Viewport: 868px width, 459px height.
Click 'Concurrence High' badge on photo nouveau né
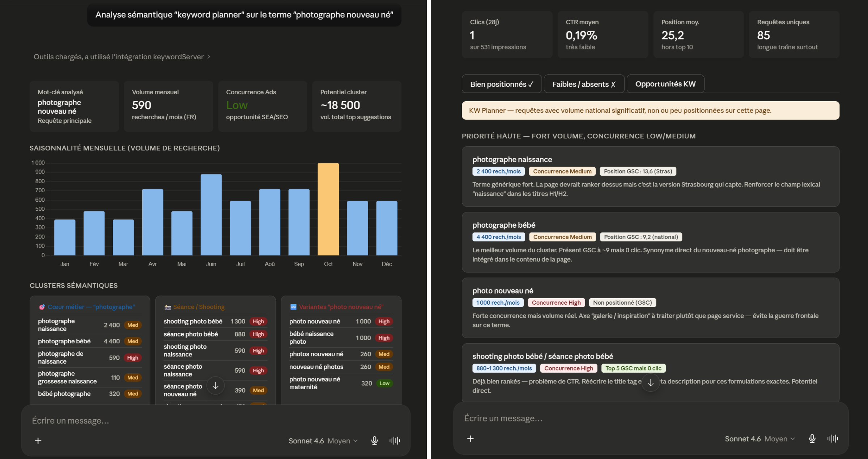(x=556, y=303)
